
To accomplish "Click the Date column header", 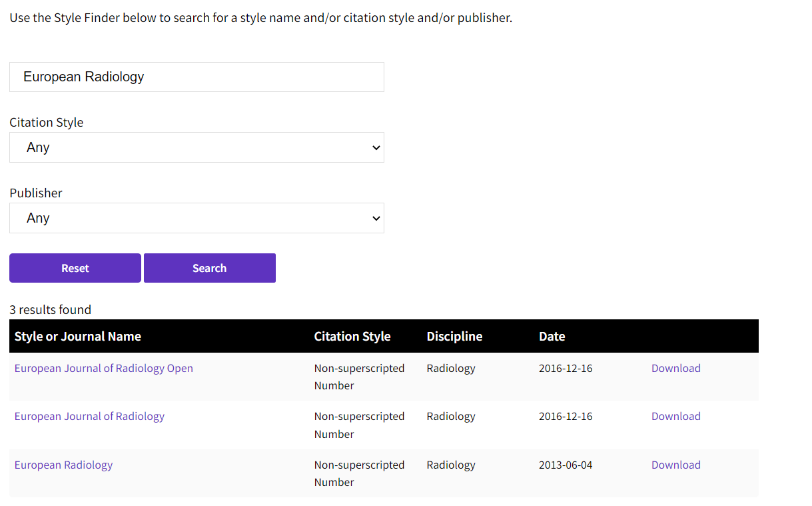I will (552, 336).
